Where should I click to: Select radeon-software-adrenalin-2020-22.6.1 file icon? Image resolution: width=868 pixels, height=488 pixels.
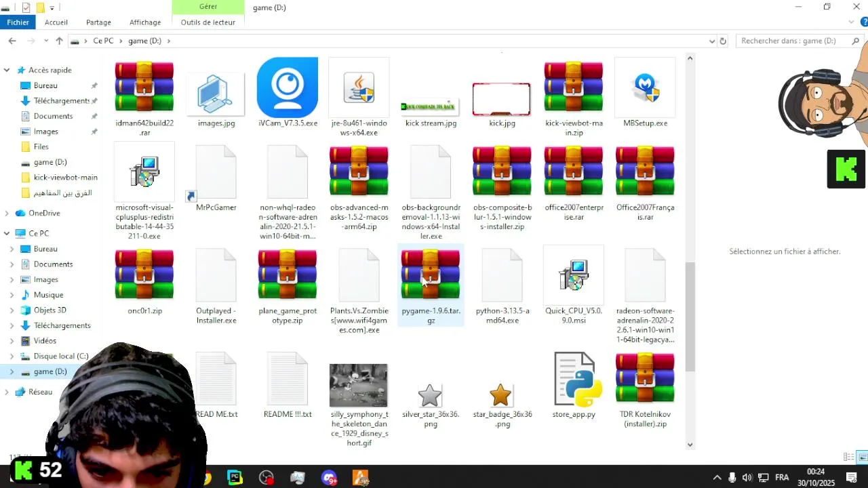point(645,274)
